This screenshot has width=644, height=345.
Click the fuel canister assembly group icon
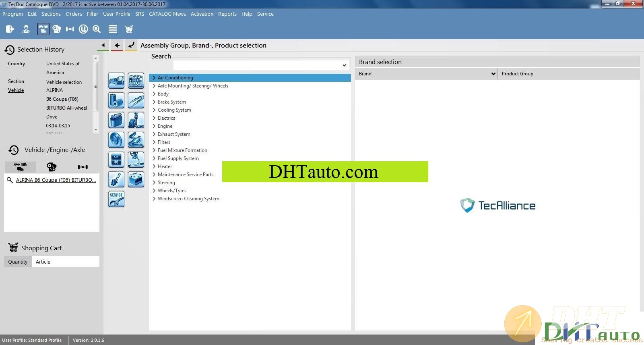[116, 120]
